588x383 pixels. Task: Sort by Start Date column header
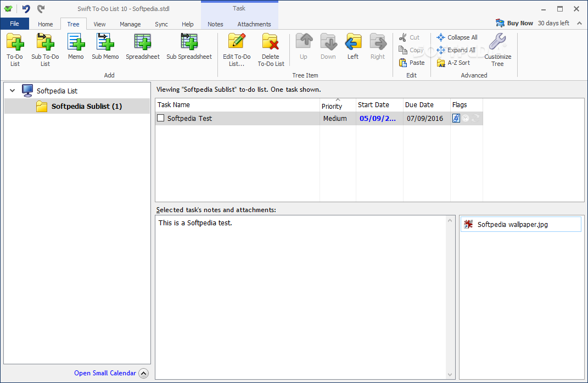pyautogui.click(x=379, y=105)
